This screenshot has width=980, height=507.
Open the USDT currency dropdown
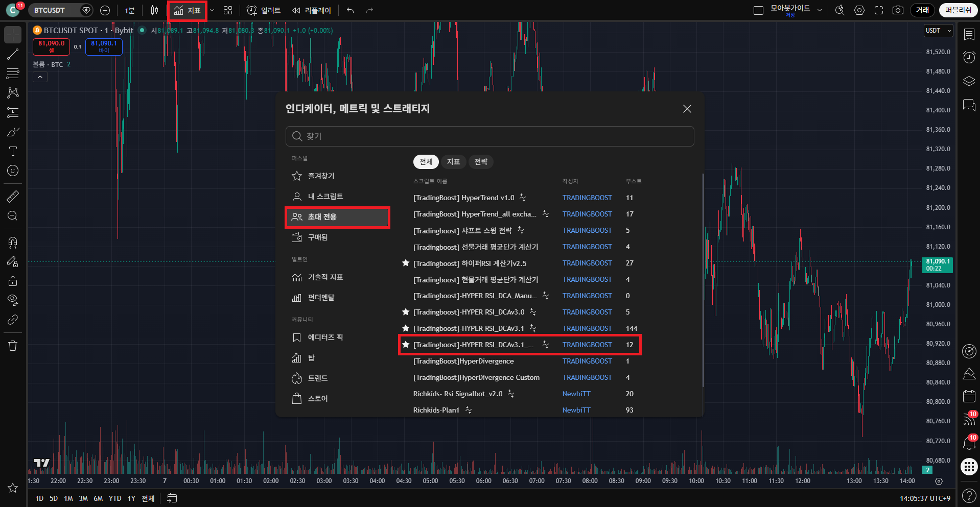[938, 31]
